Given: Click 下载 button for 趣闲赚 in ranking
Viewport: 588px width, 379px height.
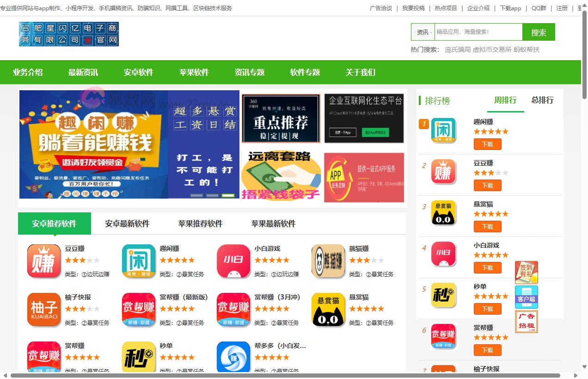Looking at the screenshot, I should coord(487,144).
